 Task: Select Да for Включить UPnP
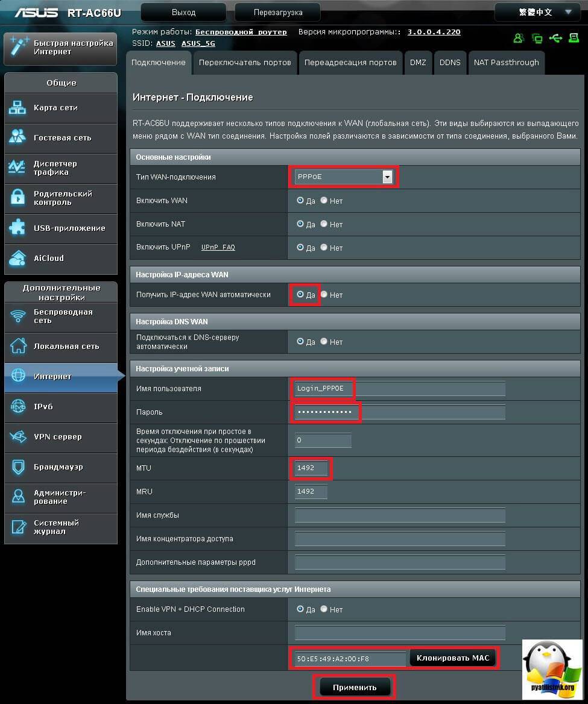(300, 247)
